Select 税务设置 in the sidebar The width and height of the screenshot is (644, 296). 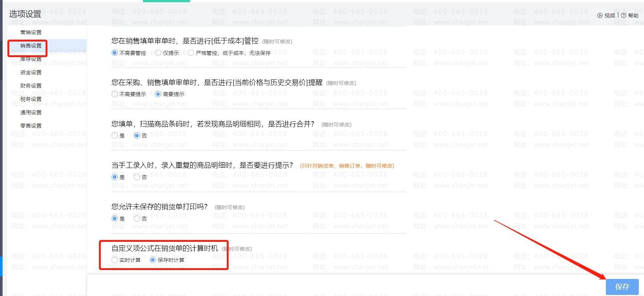[x=31, y=99]
